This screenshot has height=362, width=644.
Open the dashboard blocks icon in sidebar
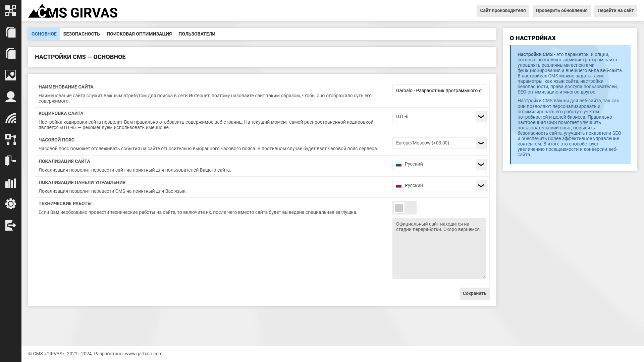click(x=11, y=11)
